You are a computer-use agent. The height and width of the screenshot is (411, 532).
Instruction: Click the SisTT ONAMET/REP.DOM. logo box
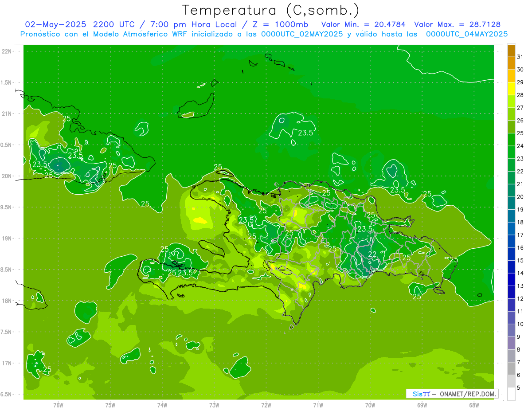click(x=452, y=394)
